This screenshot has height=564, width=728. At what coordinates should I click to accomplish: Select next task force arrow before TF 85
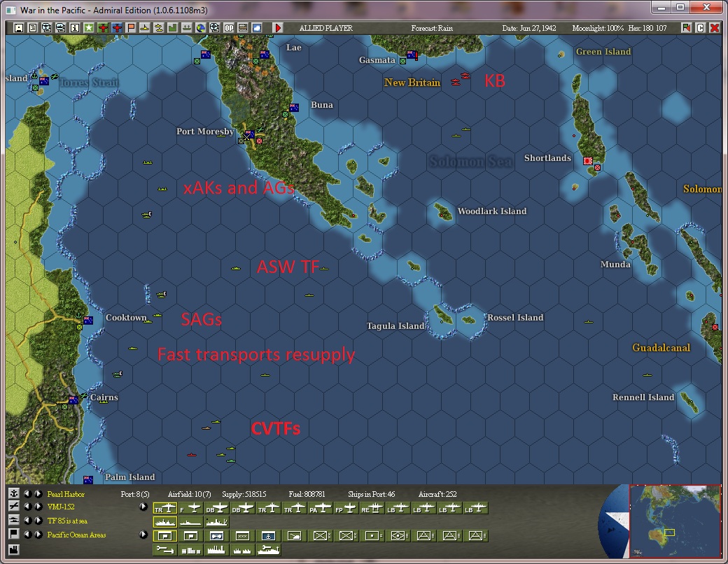pyautogui.click(x=38, y=521)
